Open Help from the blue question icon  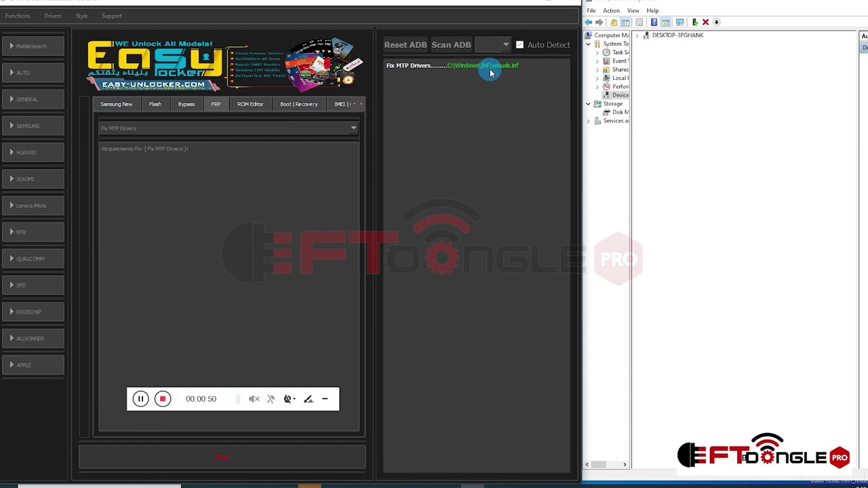click(654, 22)
